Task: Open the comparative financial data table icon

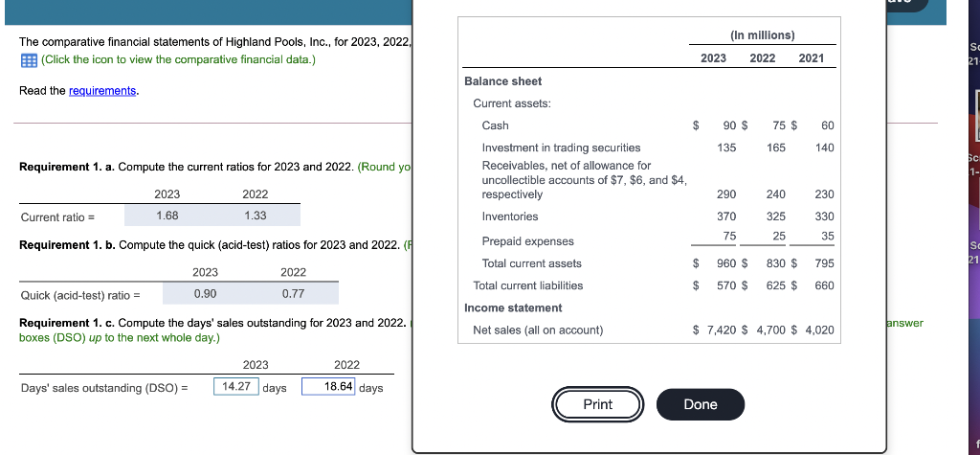Action: pos(28,60)
